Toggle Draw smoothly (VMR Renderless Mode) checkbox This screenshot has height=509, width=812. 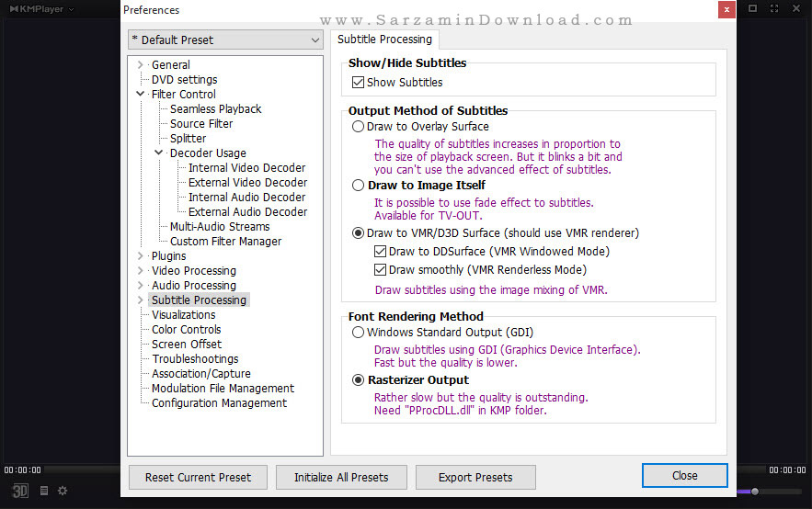click(380, 270)
